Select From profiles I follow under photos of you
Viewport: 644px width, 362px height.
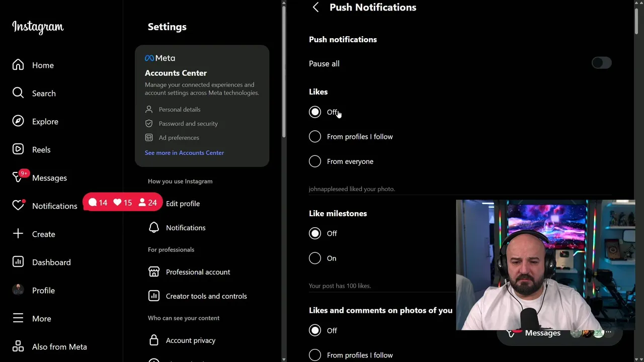coord(315,355)
